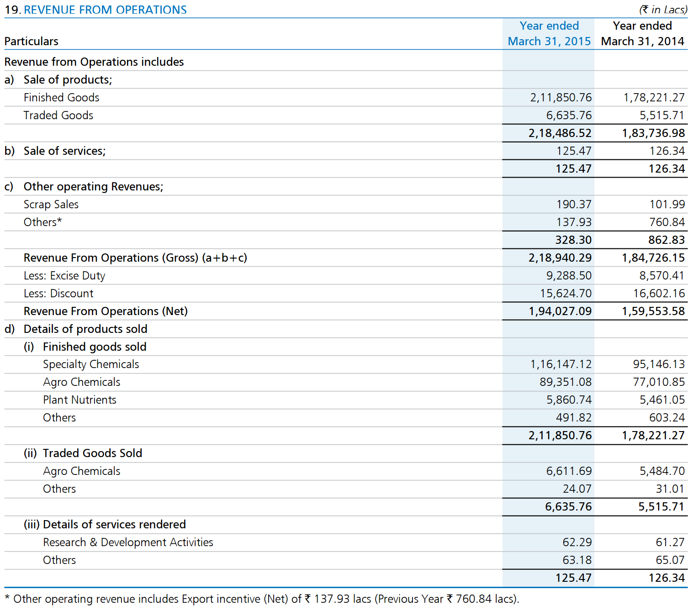
Task: Click Traded Goods 2014 value 5,515.71 under a)
Action: [x=662, y=115]
